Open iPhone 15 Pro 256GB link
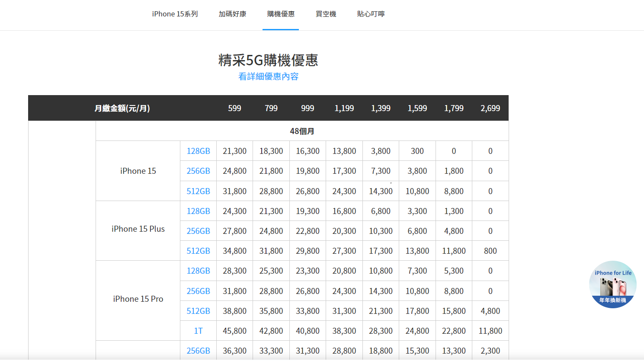The width and height of the screenshot is (644, 361). pyautogui.click(x=198, y=291)
